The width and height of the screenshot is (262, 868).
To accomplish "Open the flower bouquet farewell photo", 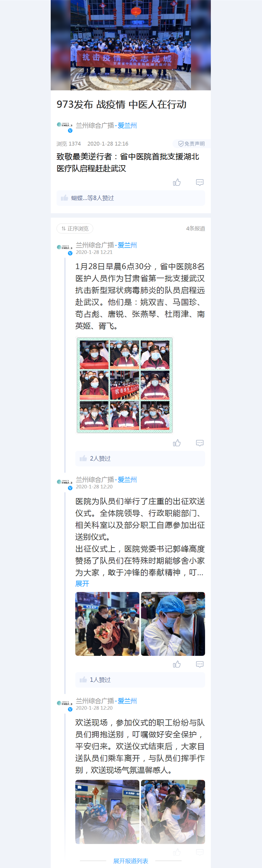I will tap(107, 623).
